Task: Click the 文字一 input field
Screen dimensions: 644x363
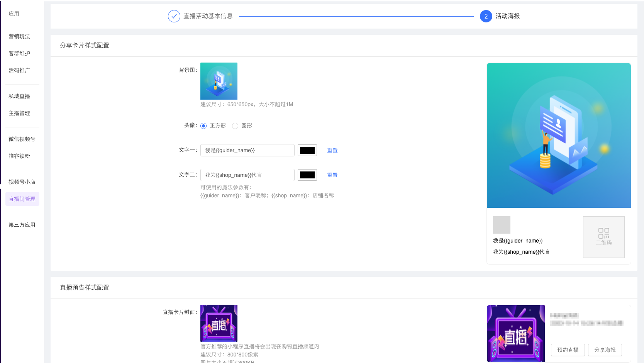Action: [x=247, y=150]
